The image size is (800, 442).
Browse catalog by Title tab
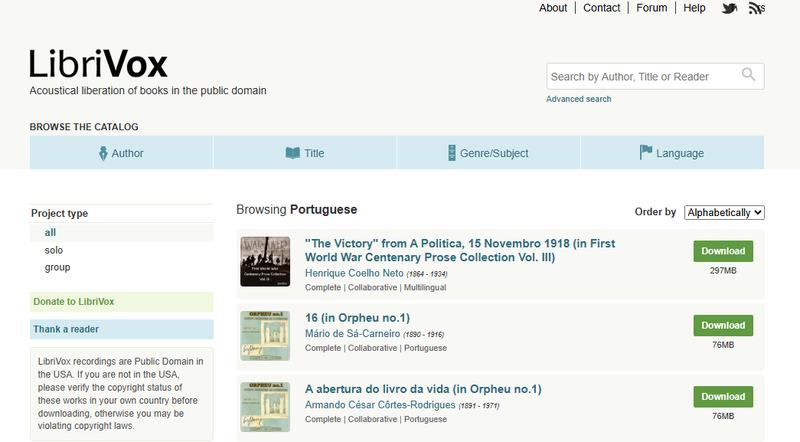[x=305, y=153]
